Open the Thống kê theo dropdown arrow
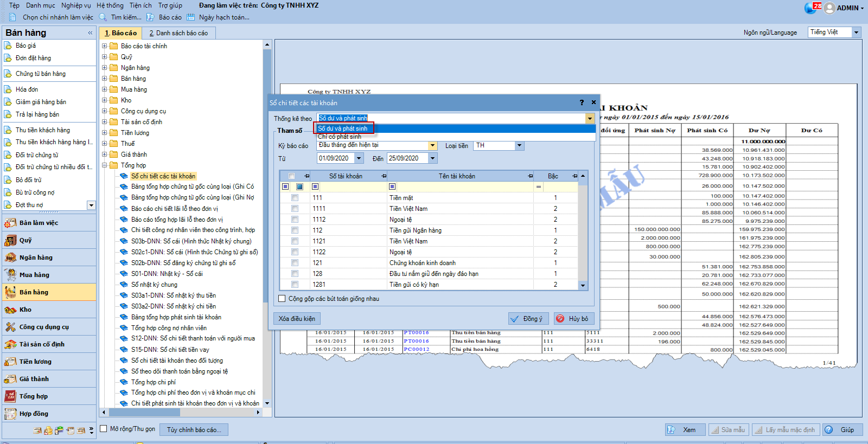Screen dimensions: 868x444 pos(590,118)
